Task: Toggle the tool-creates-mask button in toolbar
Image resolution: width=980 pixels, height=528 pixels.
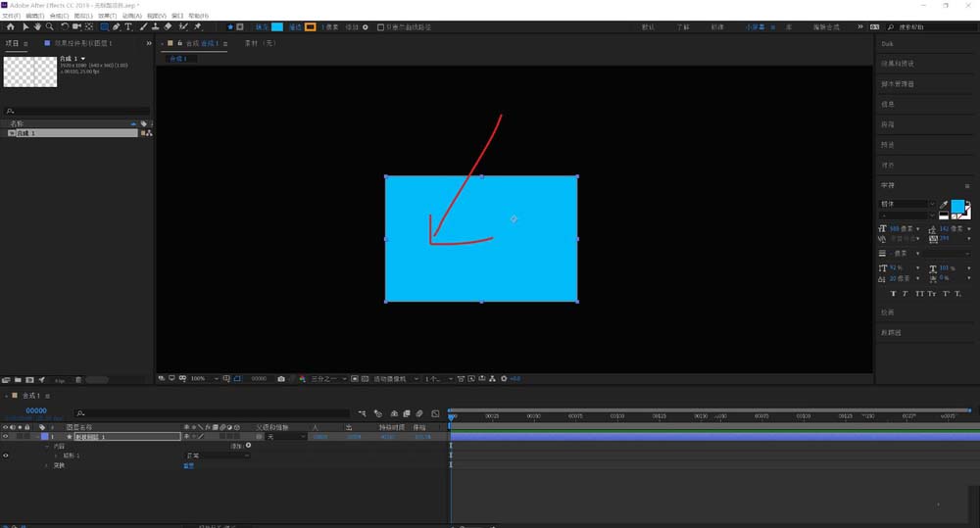Action: pyautogui.click(x=240, y=26)
